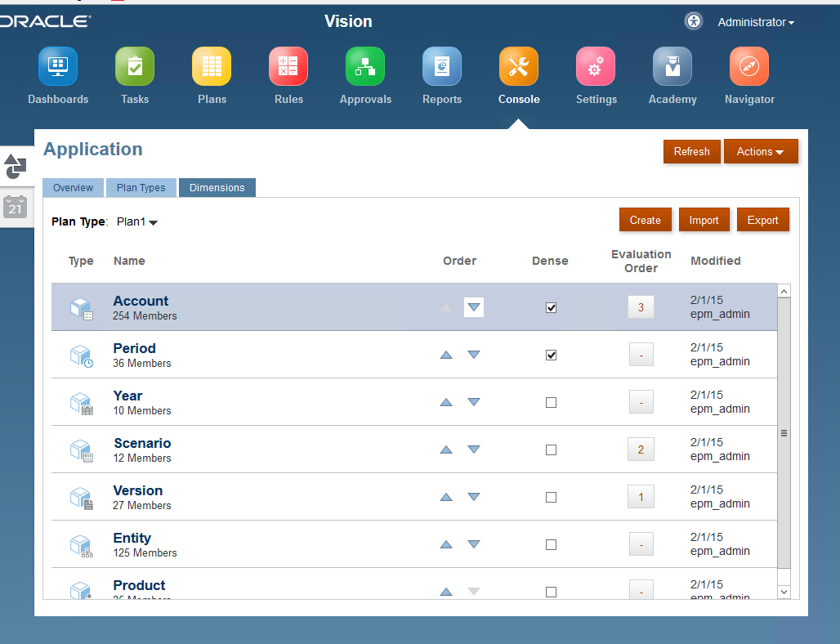
Task: Click the Entity dimension cube icon
Action: [82, 545]
